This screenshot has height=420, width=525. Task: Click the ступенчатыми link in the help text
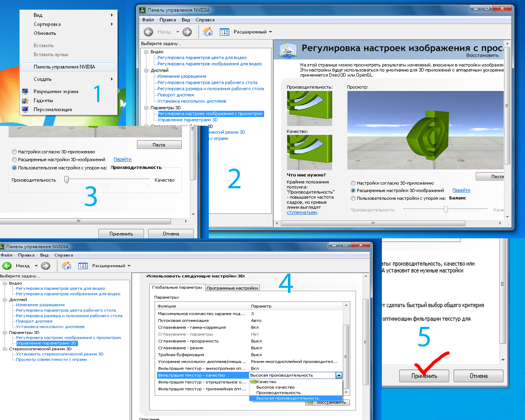point(302,212)
